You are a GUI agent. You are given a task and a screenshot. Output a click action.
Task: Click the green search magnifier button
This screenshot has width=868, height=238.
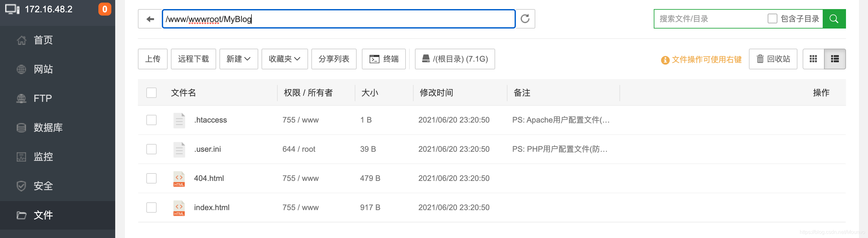834,19
